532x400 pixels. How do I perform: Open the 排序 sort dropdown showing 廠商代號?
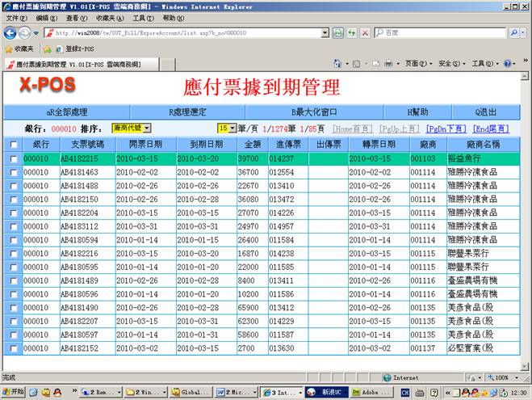[131, 128]
